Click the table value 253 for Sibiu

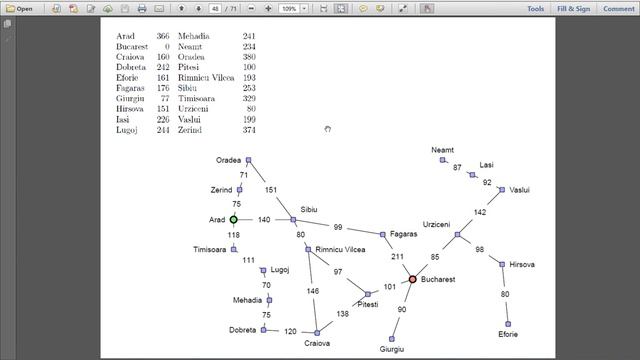pyautogui.click(x=249, y=88)
